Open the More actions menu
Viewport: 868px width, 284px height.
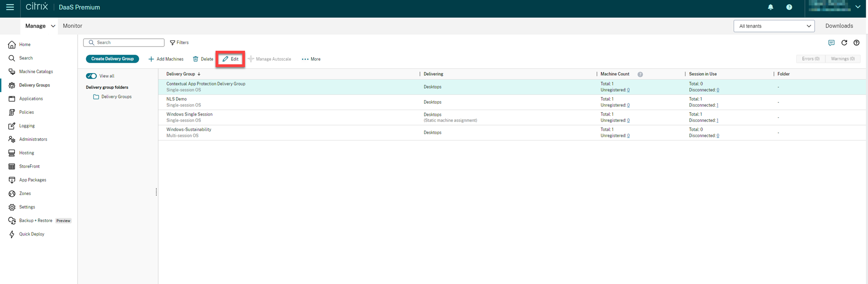point(311,59)
